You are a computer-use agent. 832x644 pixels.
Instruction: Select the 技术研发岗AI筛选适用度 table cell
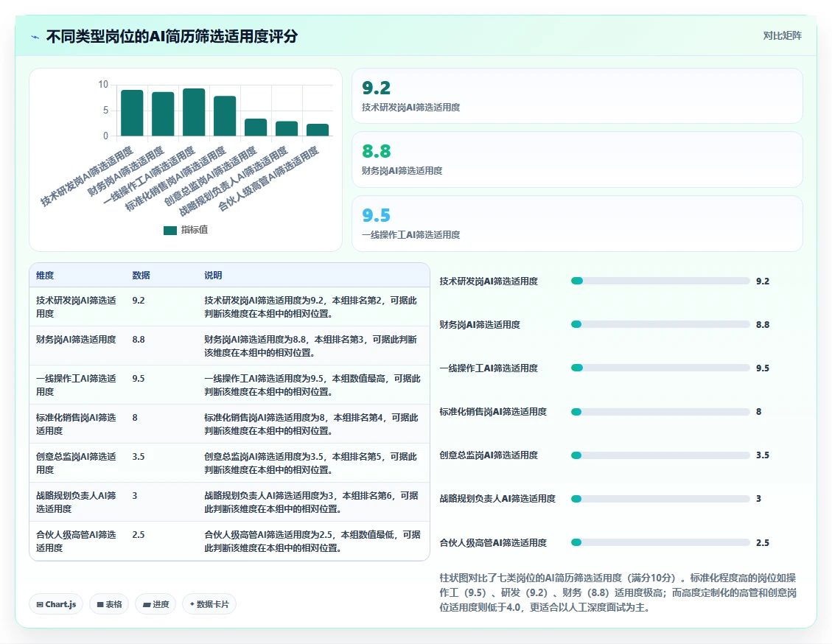[77, 307]
